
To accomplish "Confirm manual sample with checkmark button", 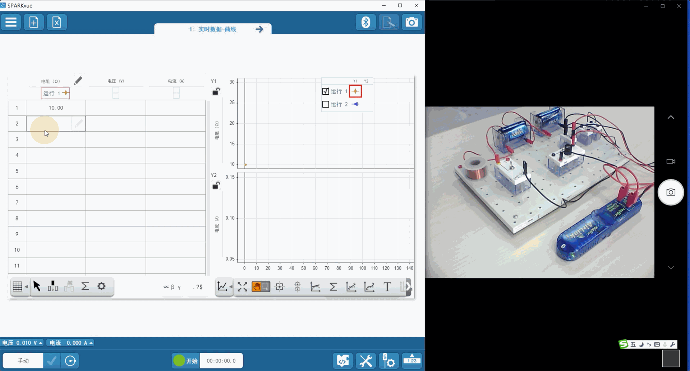I will click(x=52, y=361).
